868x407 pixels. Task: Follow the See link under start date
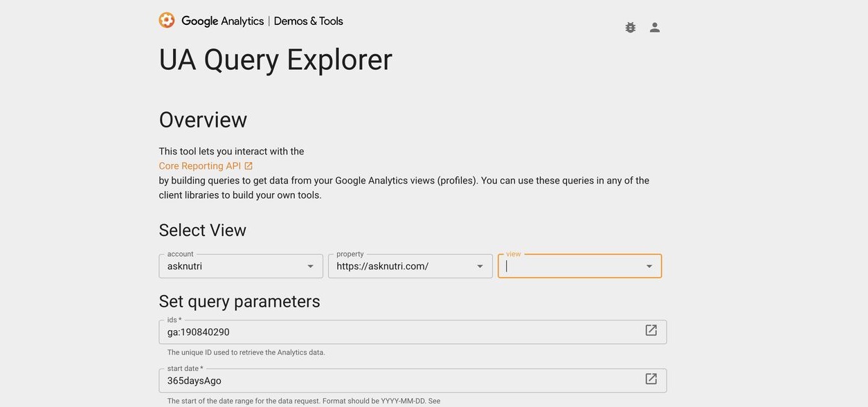coord(435,399)
